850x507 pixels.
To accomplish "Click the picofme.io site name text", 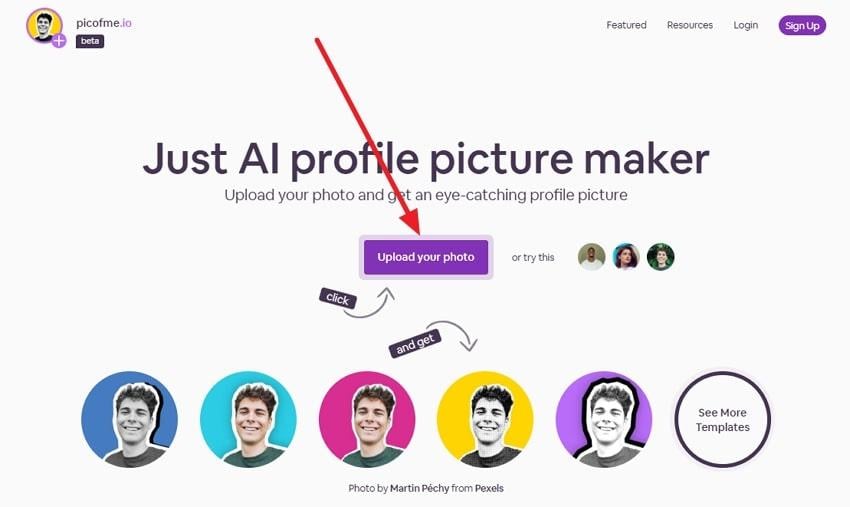I will (x=104, y=23).
